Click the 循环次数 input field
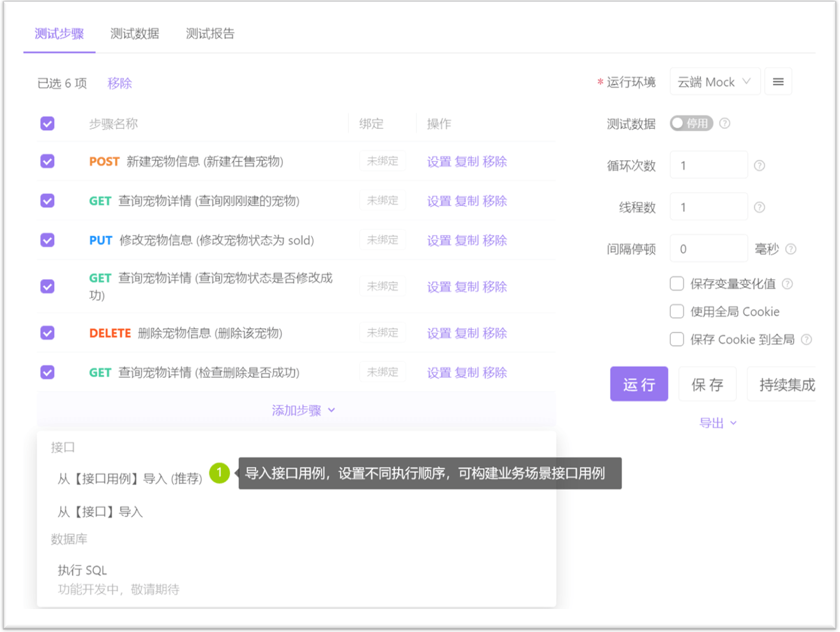 pyautogui.click(x=709, y=165)
